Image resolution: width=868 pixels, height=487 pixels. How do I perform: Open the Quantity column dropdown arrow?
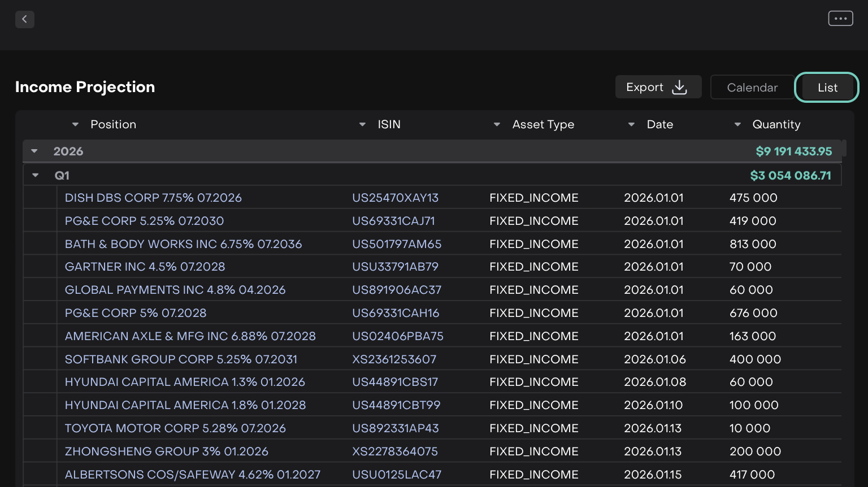[737, 124]
